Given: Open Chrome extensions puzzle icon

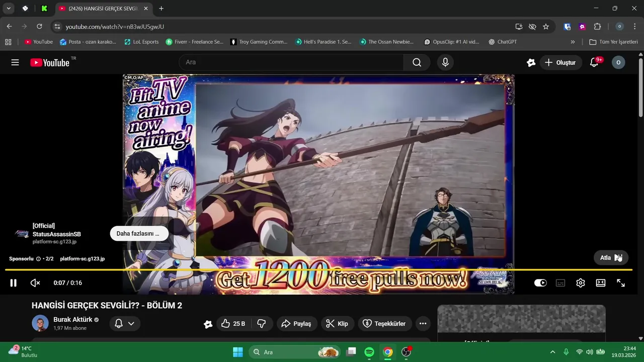Looking at the screenshot, I should (597, 27).
